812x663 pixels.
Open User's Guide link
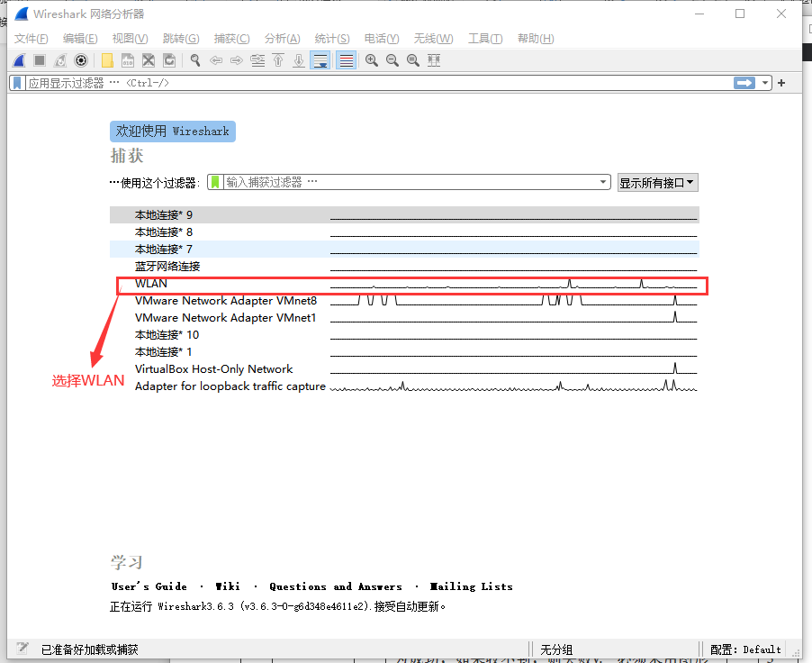coord(149,586)
